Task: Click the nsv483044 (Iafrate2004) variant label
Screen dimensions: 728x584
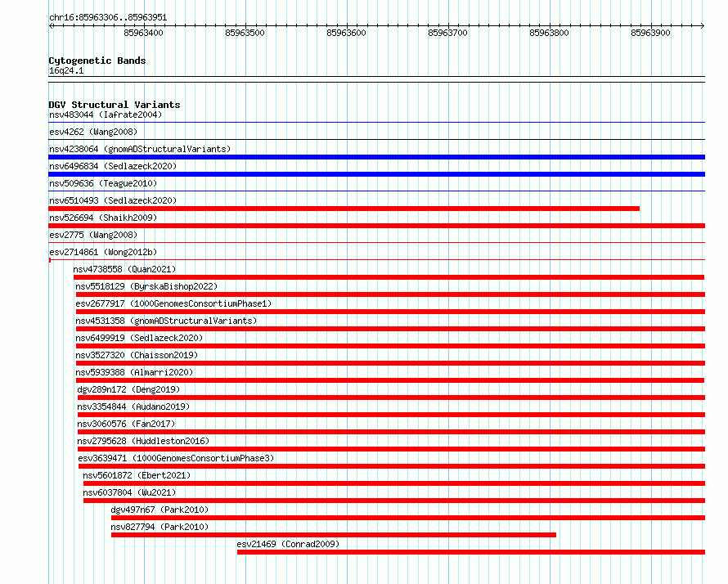Action: [x=106, y=115]
